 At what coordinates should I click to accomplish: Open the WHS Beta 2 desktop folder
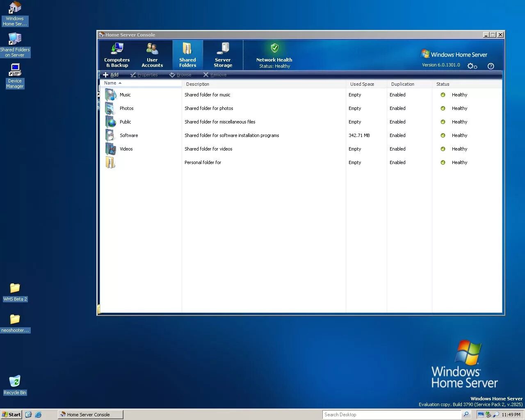pos(15,292)
